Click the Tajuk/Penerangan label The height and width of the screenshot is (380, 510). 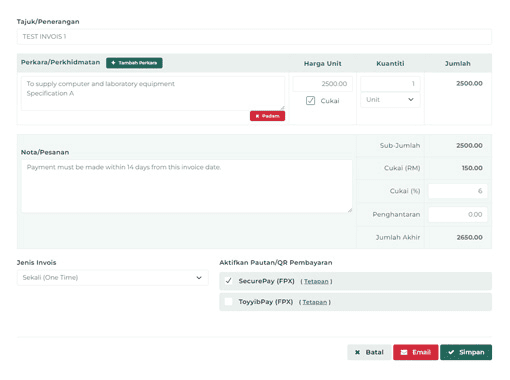[x=48, y=22]
